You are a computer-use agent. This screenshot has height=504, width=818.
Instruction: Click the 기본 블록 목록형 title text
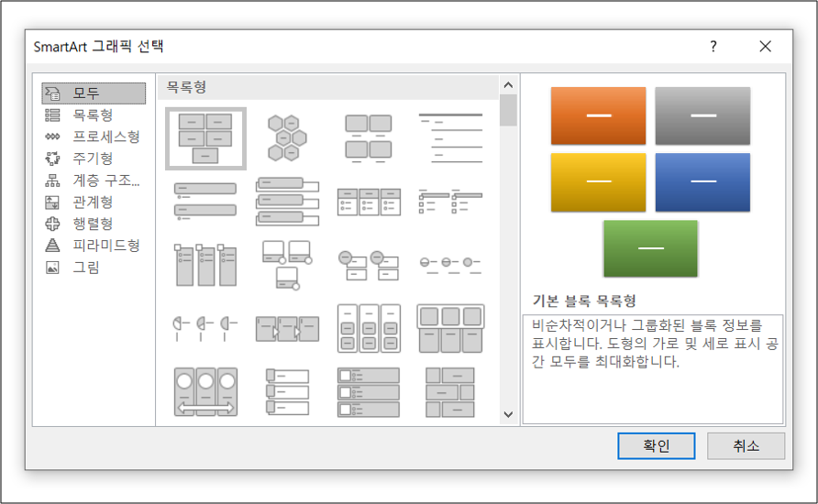pyautogui.click(x=584, y=301)
